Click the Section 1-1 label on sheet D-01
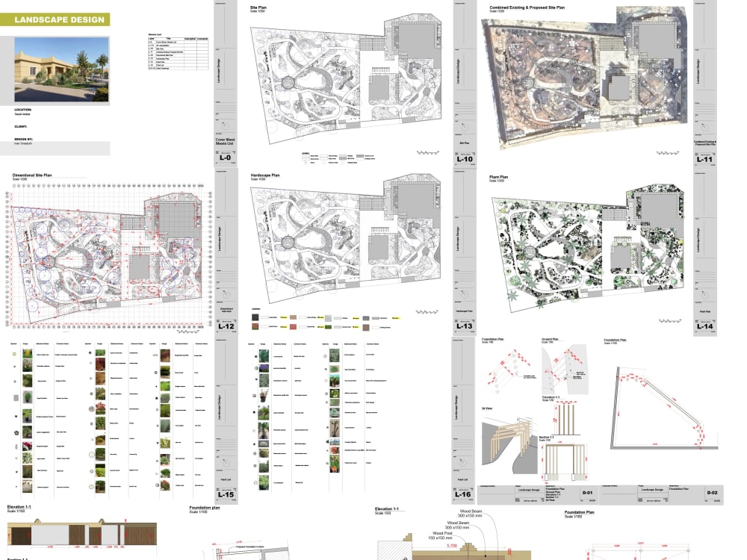The height and width of the screenshot is (560, 747). [547, 437]
